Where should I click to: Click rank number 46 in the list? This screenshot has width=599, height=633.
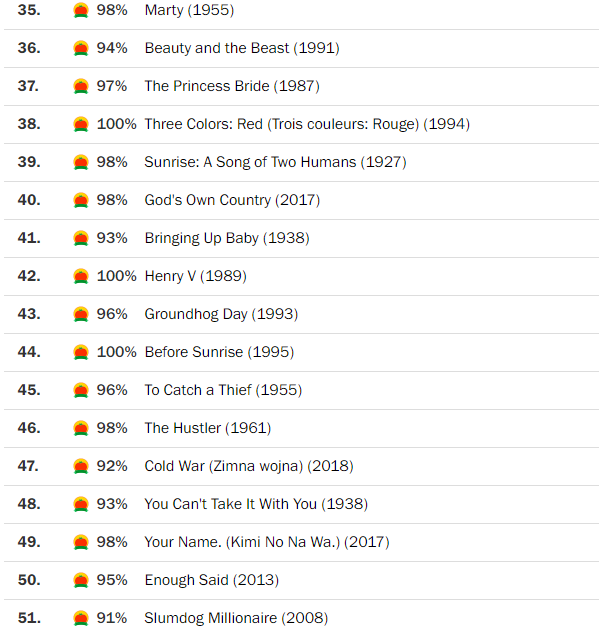point(29,428)
